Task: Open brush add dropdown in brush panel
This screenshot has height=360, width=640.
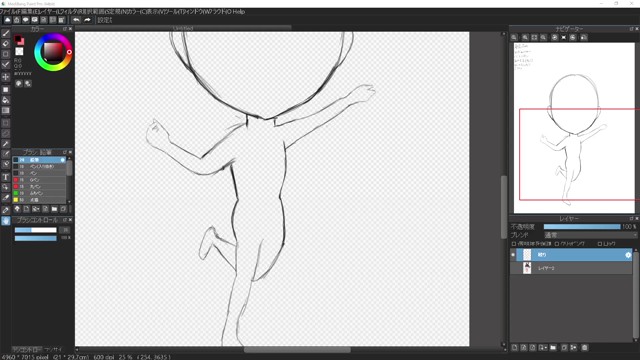Action: 36,209
